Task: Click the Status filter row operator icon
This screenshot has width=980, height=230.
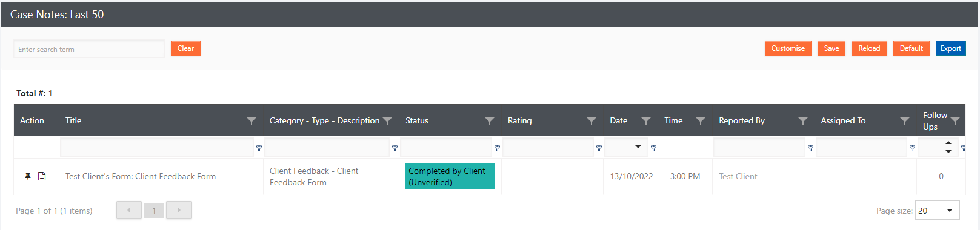Action: [x=497, y=148]
